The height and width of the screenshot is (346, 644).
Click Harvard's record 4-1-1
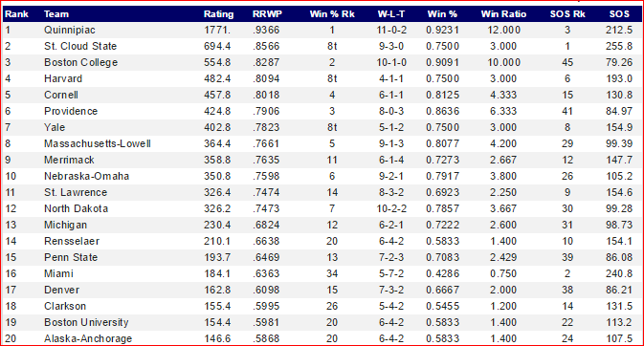[391, 78]
